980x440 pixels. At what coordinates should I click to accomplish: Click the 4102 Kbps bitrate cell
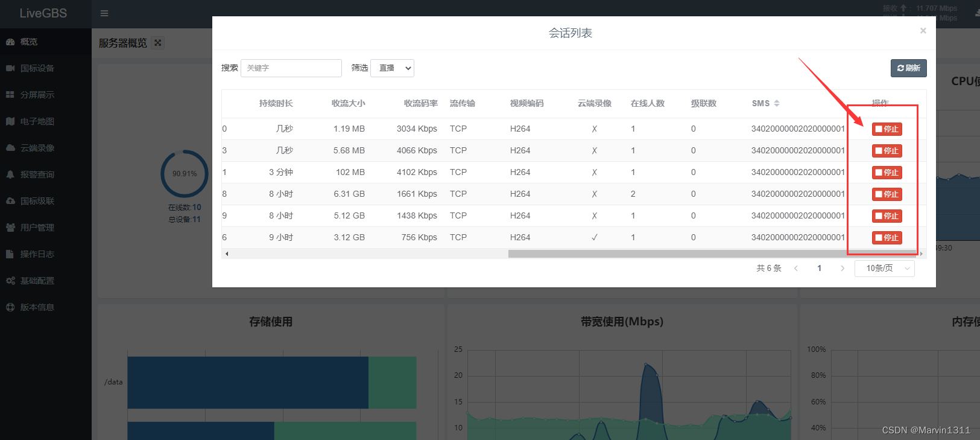click(x=417, y=172)
